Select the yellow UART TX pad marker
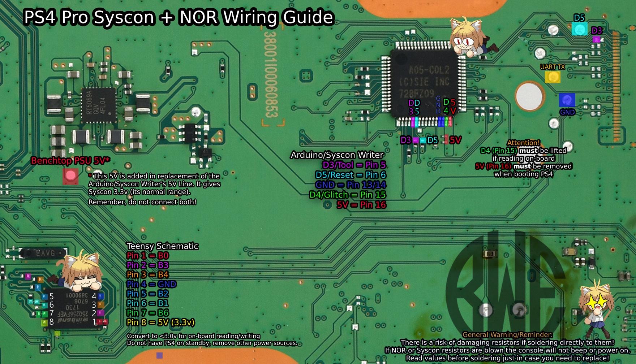Viewport: 636px width, 364px height. (553, 77)
